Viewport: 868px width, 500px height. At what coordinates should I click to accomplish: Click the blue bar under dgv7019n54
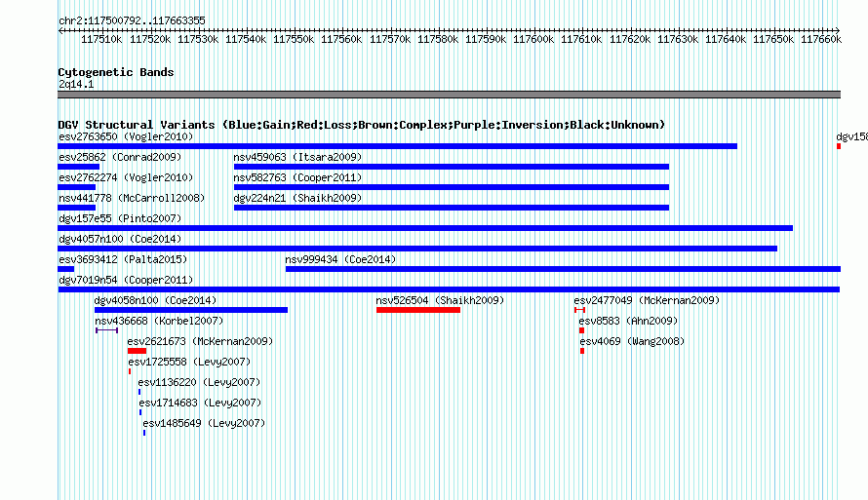point(449,289)
